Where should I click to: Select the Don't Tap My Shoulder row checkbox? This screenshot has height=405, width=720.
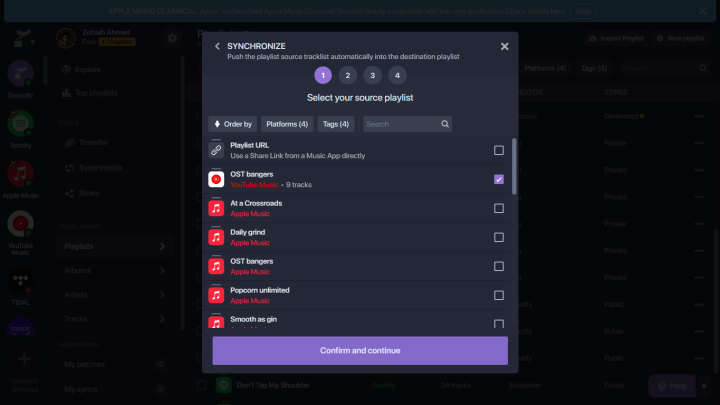[201, 385]
